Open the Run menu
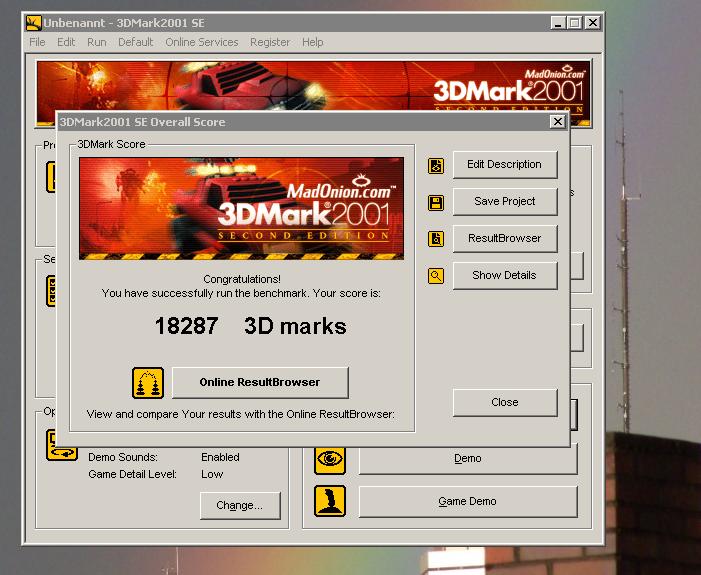The image size is (701, 575). click(x=97, y=42)
